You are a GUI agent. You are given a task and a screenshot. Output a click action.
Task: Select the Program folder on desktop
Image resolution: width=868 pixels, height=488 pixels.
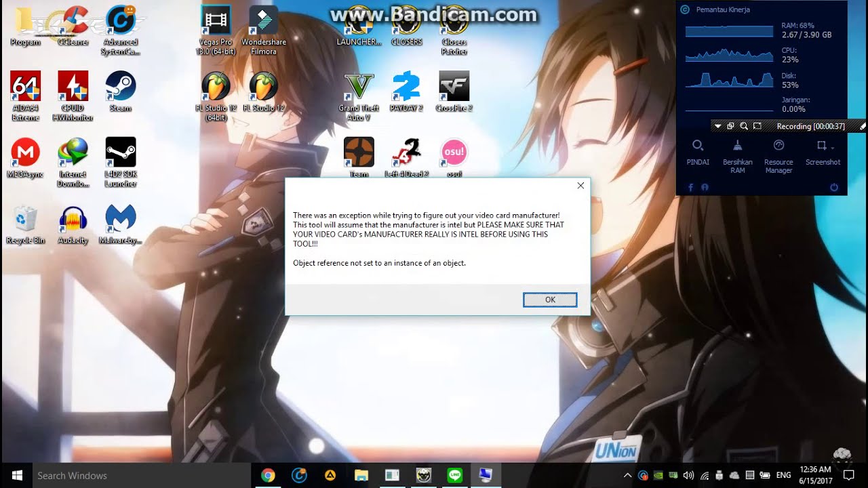click(25, 26)
